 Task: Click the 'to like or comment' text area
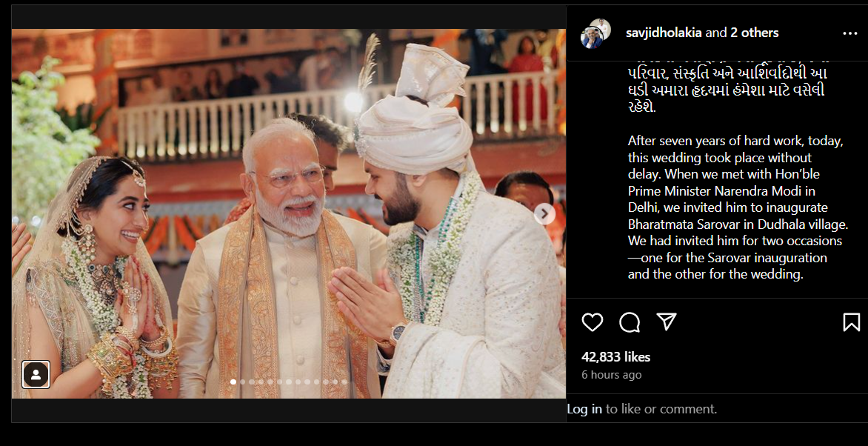pyautogui.click(x=661, y=409)
